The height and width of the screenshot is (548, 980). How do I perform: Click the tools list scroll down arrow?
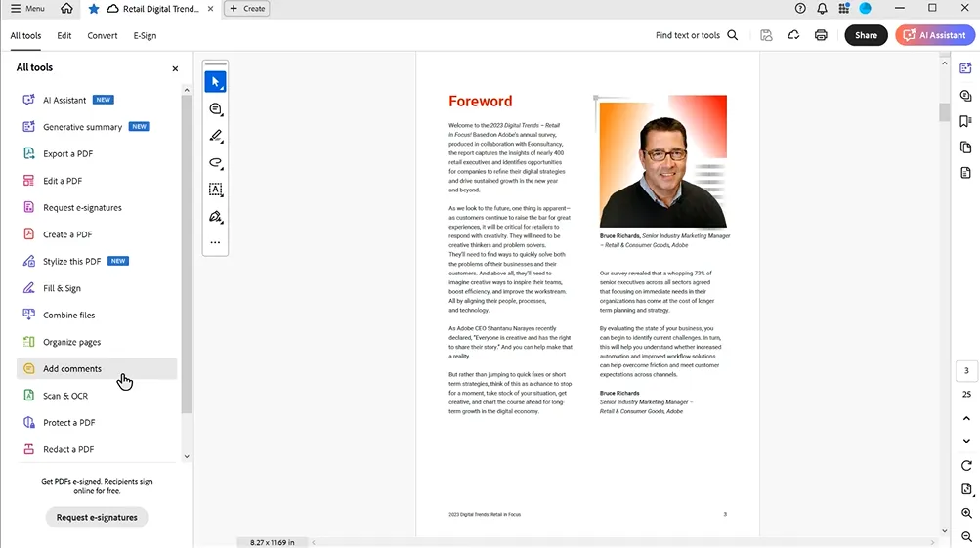pos(187,457)
